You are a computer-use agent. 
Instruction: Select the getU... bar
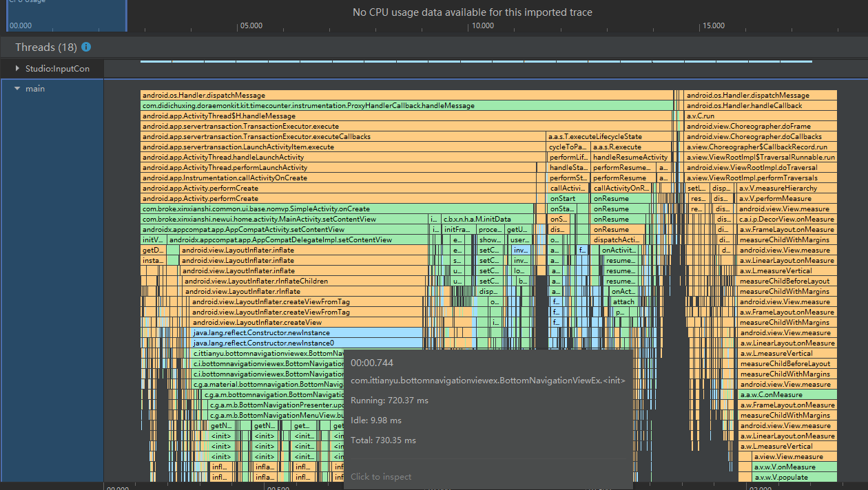(519, 230)
